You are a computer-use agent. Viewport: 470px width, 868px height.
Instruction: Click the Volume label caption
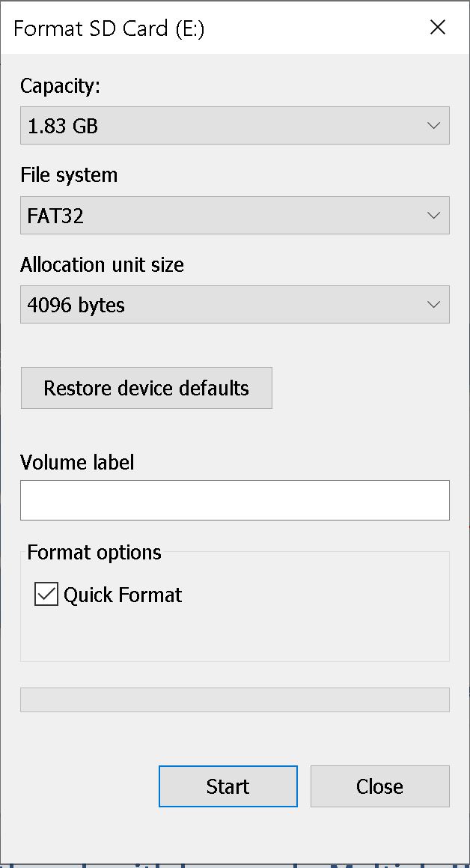click(77, 462)
